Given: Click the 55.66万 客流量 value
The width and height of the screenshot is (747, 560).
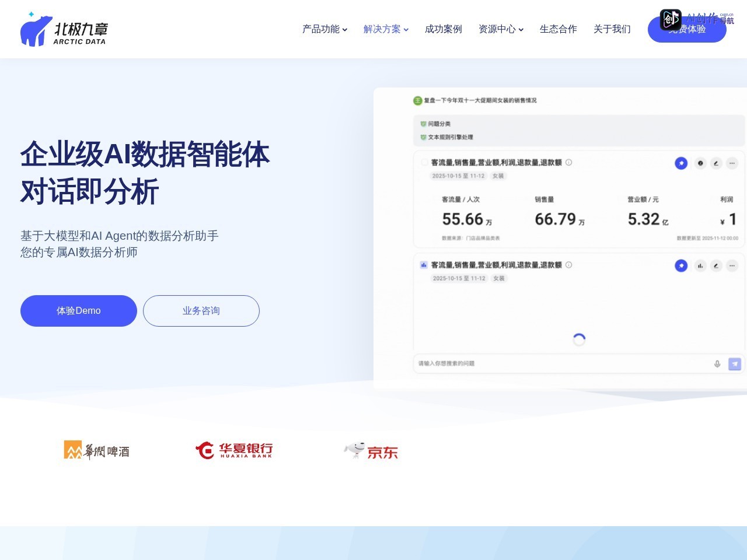Looking at the screenshot, I should click(467, 219).
